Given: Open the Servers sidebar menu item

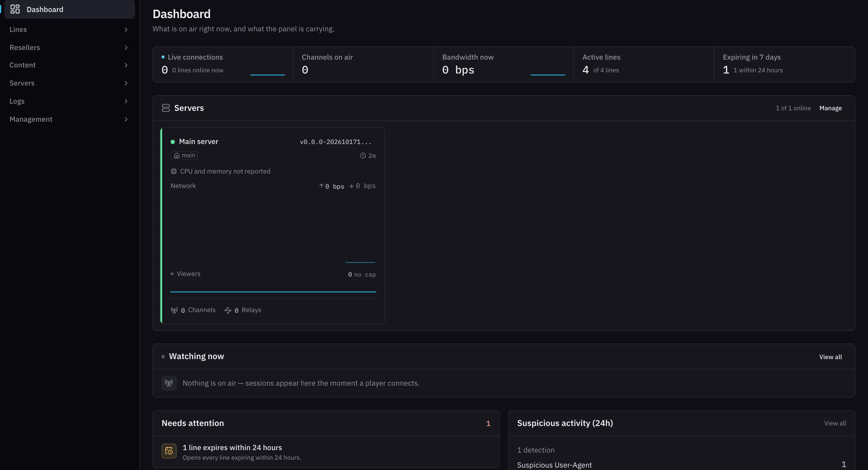Looking at the screenshot, I should [69, 83].
